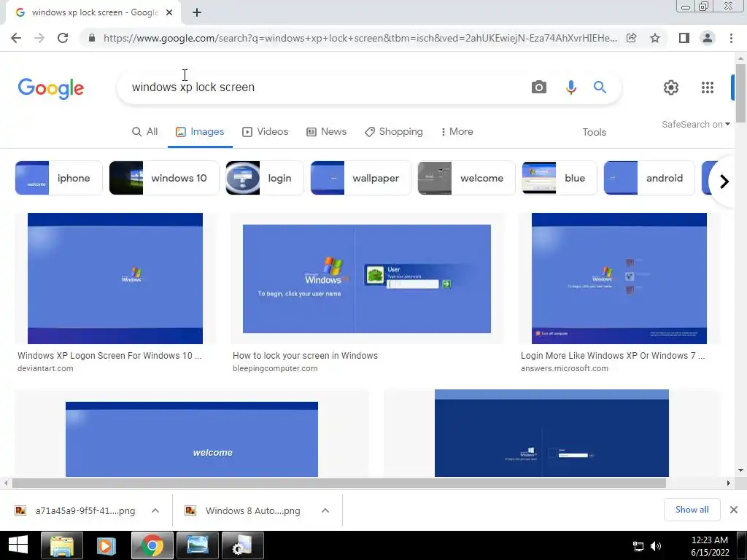
Task: Open the Google apps grid
Action: pos(708,87)
